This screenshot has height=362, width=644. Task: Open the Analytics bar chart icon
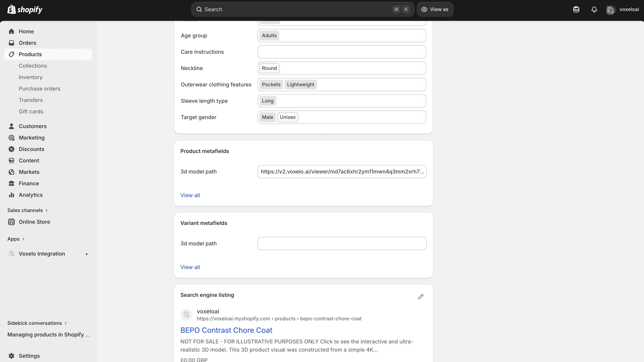point(11,195)
